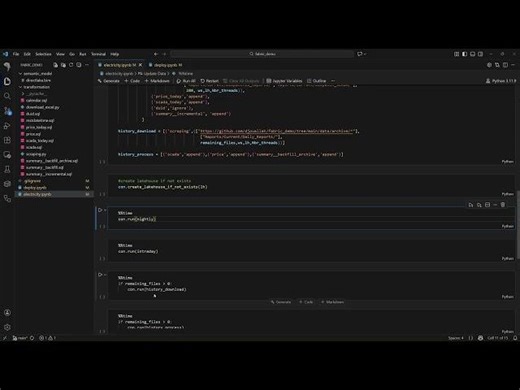
Task: Click the Split Editor icon in editor actions
Action: 505,65
